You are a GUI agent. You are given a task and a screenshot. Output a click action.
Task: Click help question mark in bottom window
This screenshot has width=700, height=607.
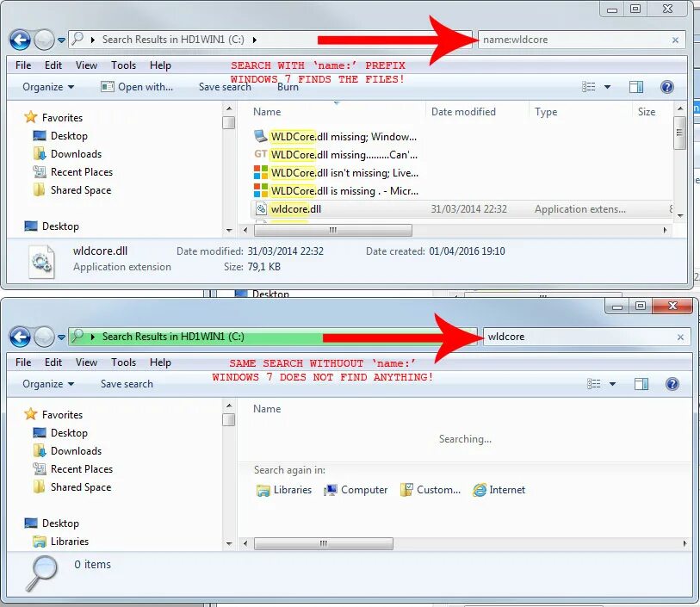672,384
